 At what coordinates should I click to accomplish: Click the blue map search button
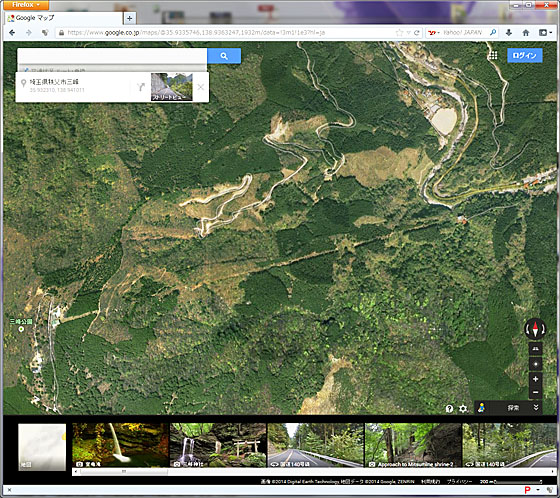[224, 56]
